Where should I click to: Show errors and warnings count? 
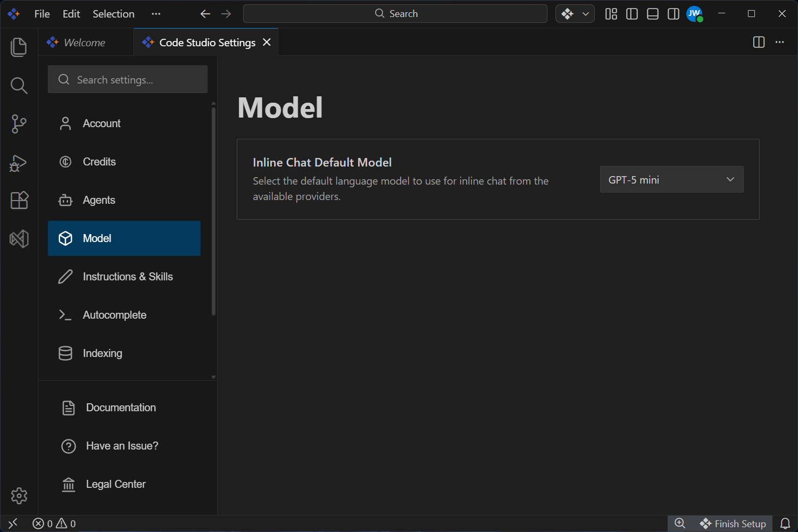tap(54, 523)
